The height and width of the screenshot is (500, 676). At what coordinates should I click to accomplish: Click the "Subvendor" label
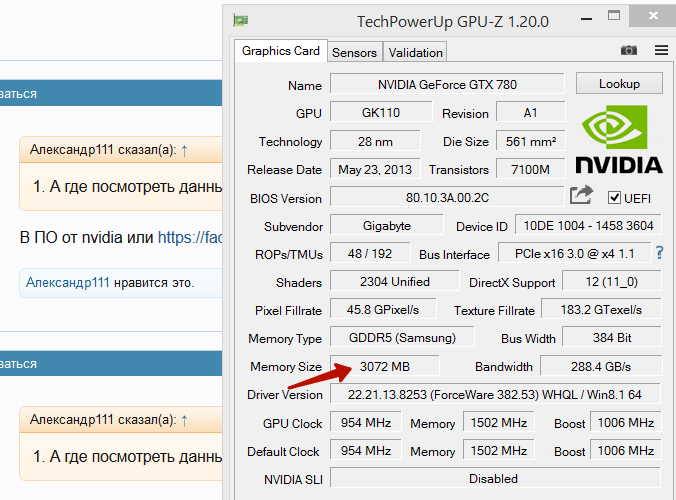(x=293, y=227)
